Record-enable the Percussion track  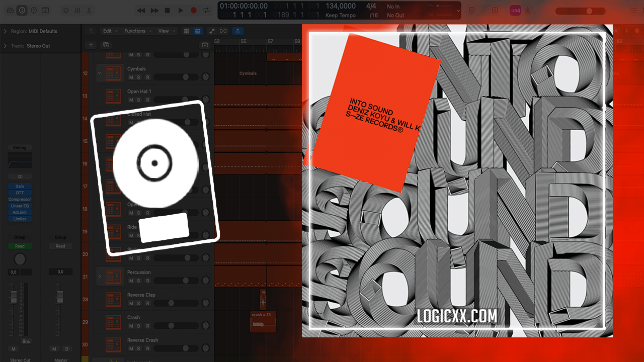(147, 281)
